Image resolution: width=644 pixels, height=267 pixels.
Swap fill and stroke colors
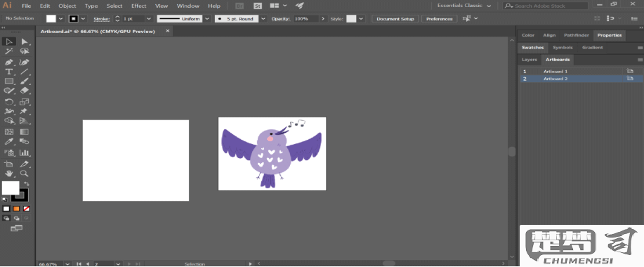(26, 183)
